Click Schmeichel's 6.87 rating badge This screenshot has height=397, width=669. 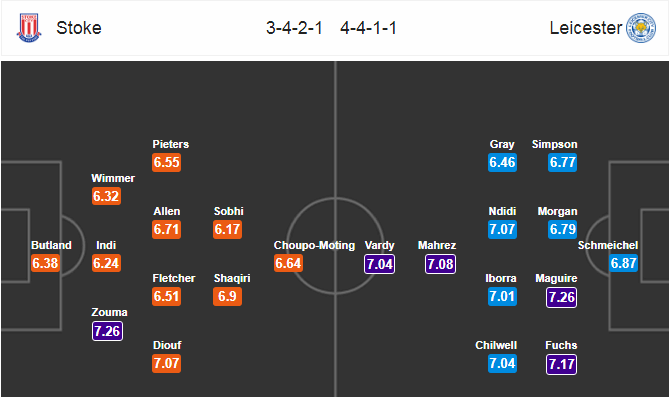tap(623, 263)
